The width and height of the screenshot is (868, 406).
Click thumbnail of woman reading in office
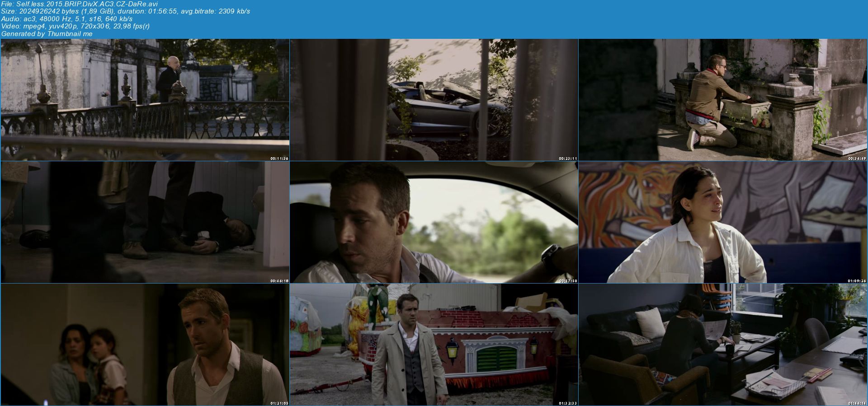723,344
